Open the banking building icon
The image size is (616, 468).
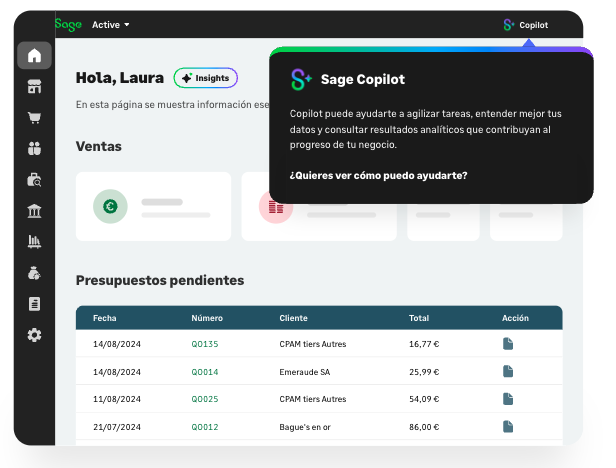pyautogui.click(x=35, y=211)
